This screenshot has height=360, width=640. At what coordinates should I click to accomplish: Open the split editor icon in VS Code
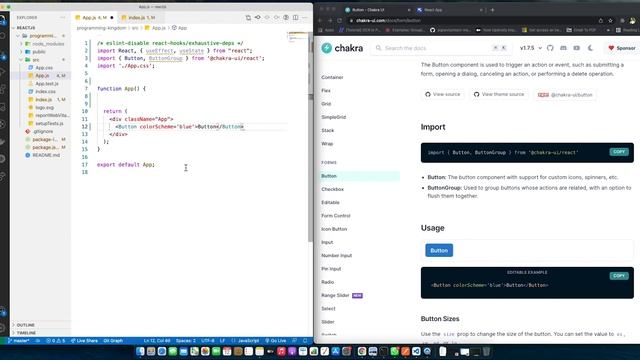[x=296, y=18]
